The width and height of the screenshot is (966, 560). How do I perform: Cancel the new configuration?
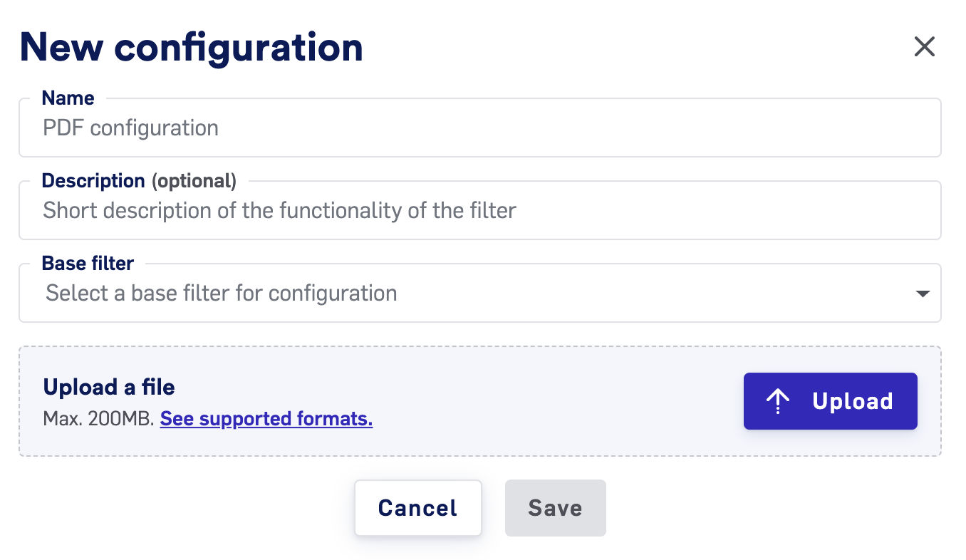(x=418, y=508)
